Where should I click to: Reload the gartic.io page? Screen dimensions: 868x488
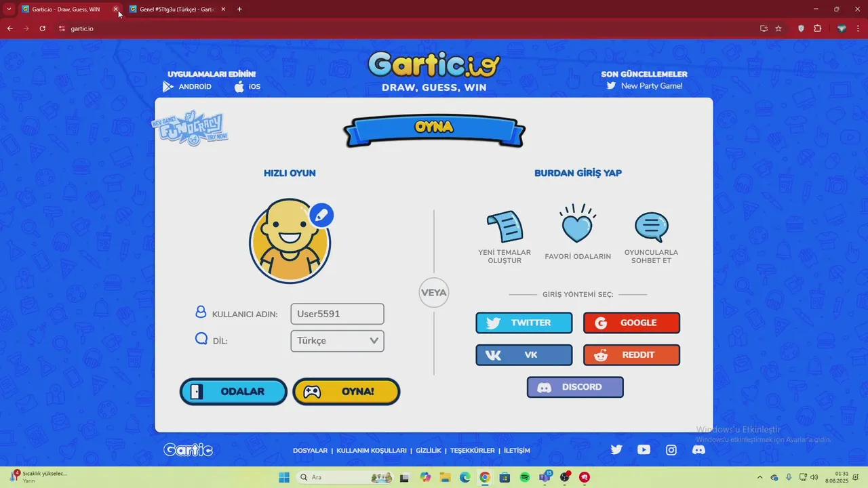42,28
